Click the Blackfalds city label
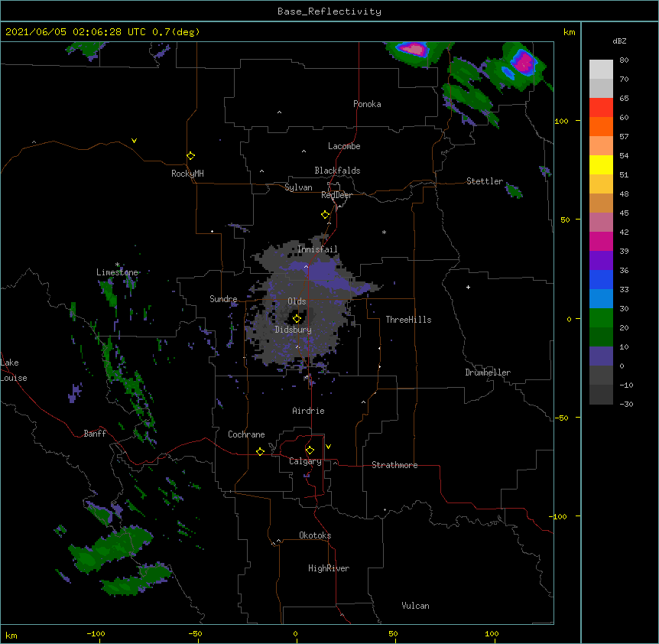 click(337, 171)
